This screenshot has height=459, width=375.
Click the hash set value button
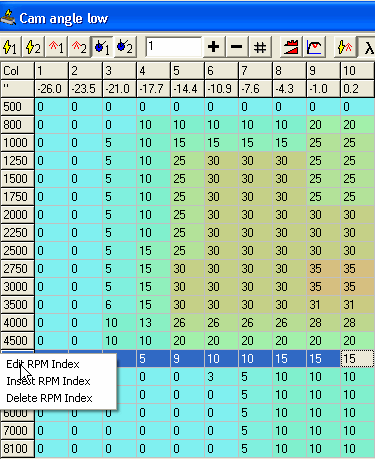point(260,47)
